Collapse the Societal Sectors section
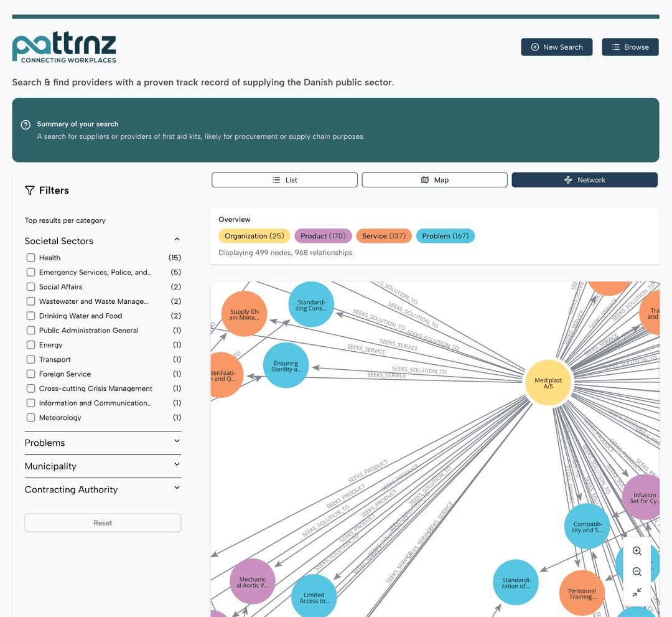672x617 pixels. [x=177, y=239]
